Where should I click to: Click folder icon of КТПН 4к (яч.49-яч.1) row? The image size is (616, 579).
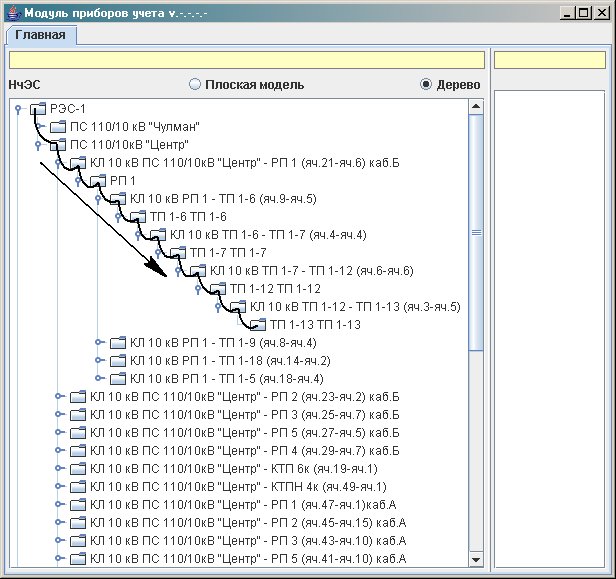point(78,487)
